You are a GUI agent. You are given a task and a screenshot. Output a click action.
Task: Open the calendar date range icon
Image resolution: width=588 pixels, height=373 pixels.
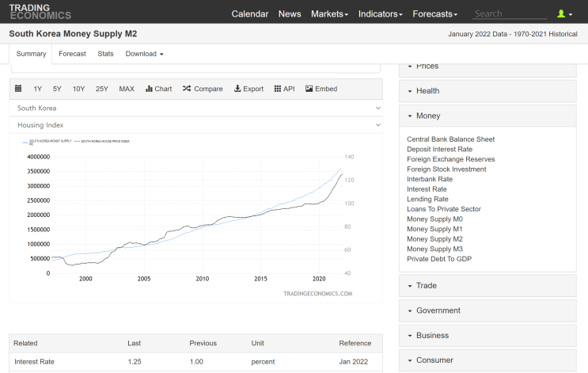18,89
